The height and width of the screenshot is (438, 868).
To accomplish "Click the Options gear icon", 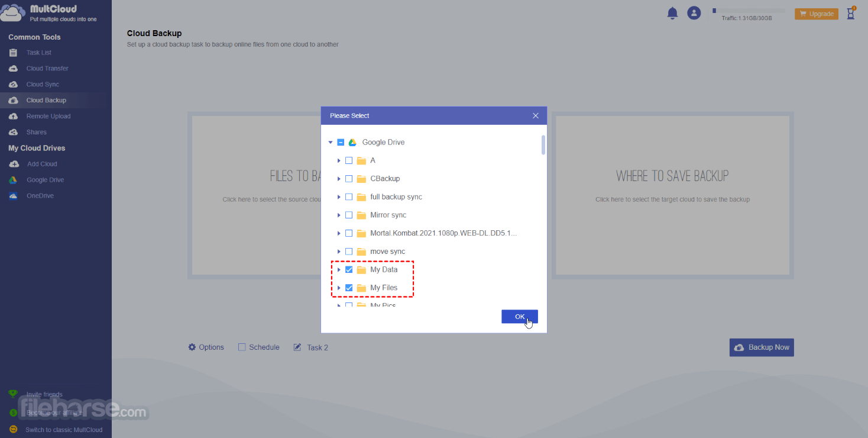I will click(x=192, y=347).
